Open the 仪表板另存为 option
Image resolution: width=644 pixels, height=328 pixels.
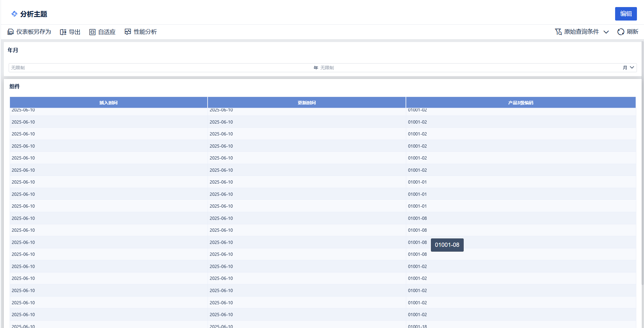tap(33, 32)
